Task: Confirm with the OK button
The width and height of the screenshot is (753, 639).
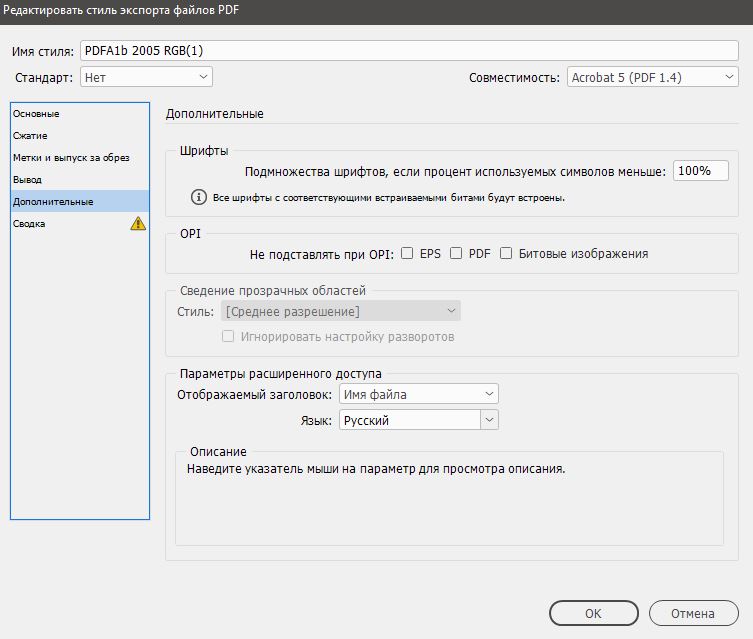Action: pos(594,613)
